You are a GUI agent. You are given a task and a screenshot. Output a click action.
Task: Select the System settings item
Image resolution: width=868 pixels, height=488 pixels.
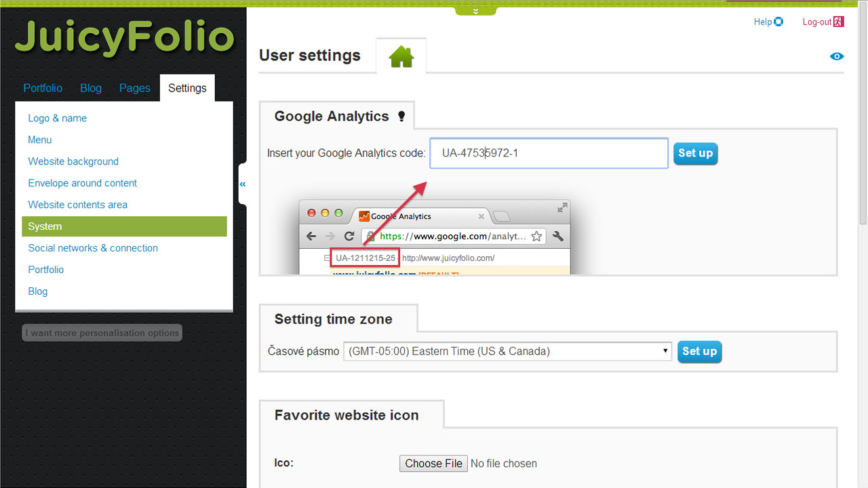click(x=124, y=226)
